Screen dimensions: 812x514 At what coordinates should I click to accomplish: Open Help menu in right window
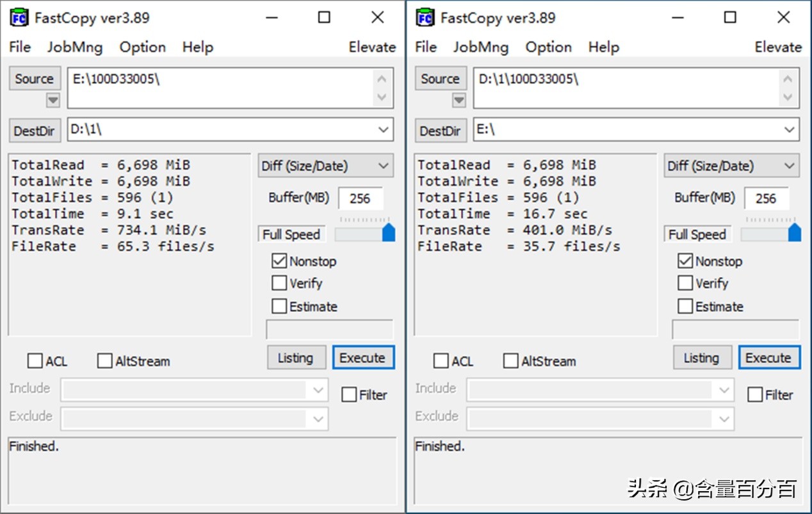pyautogui.click(x=603, y=47)
